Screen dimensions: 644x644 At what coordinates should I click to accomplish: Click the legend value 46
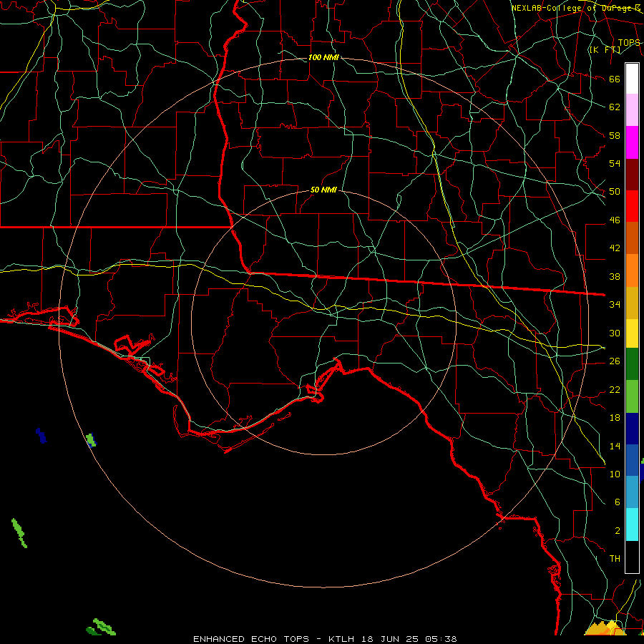click(x=615, y=220)
